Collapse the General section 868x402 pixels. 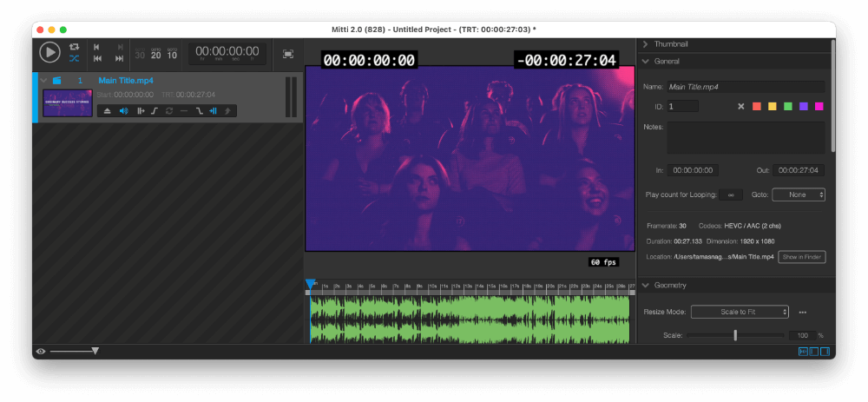646,62
